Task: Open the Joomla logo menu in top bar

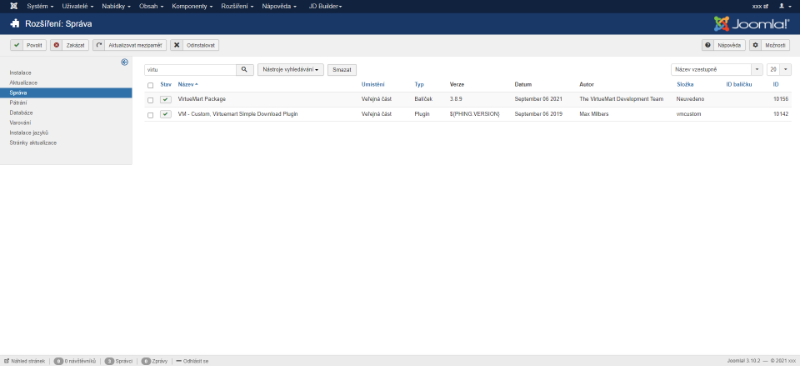Action: tap(14, 6)
